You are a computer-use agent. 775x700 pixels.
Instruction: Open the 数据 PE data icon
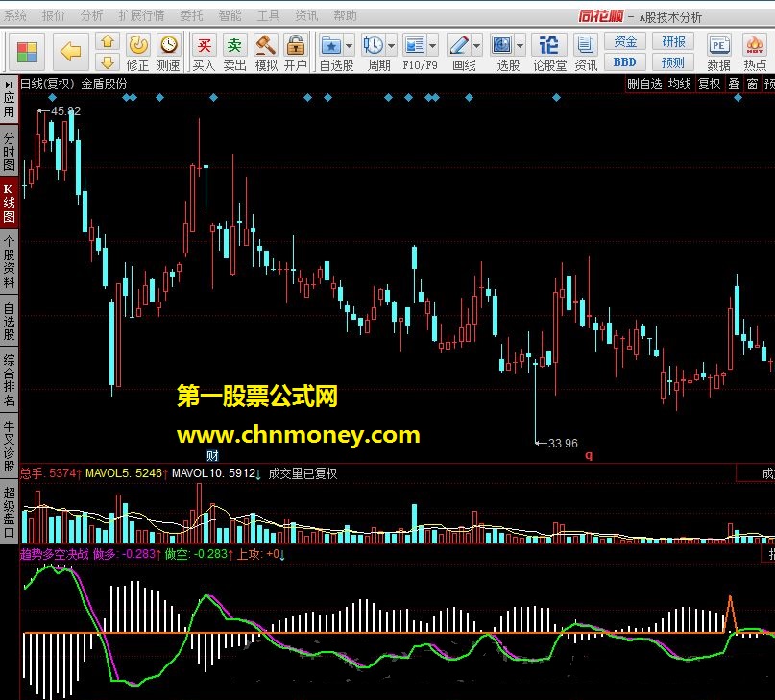[718, 45]
